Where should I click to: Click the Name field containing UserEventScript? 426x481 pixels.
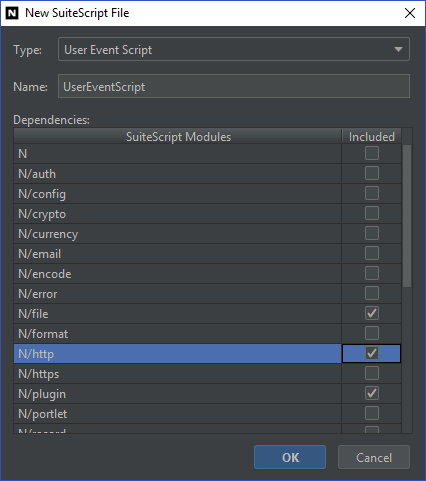coord(234,86)
